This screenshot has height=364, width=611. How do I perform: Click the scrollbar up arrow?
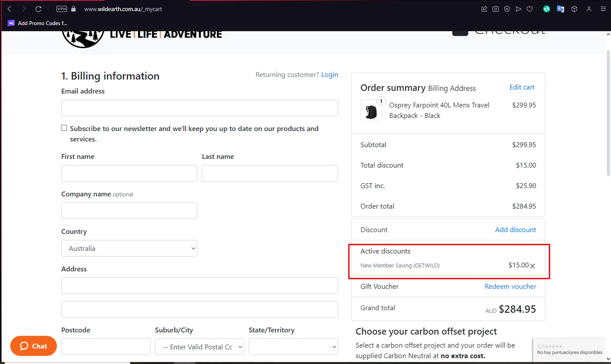(608, 35)
